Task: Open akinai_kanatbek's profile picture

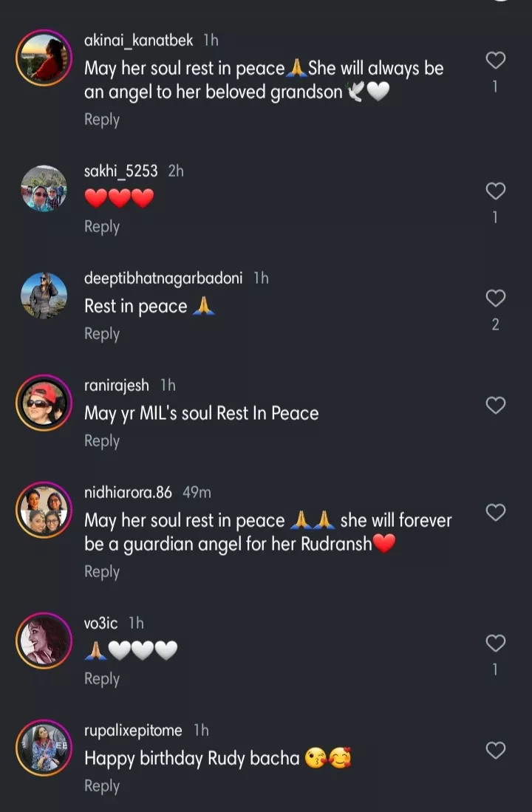Action: (44, 58)
